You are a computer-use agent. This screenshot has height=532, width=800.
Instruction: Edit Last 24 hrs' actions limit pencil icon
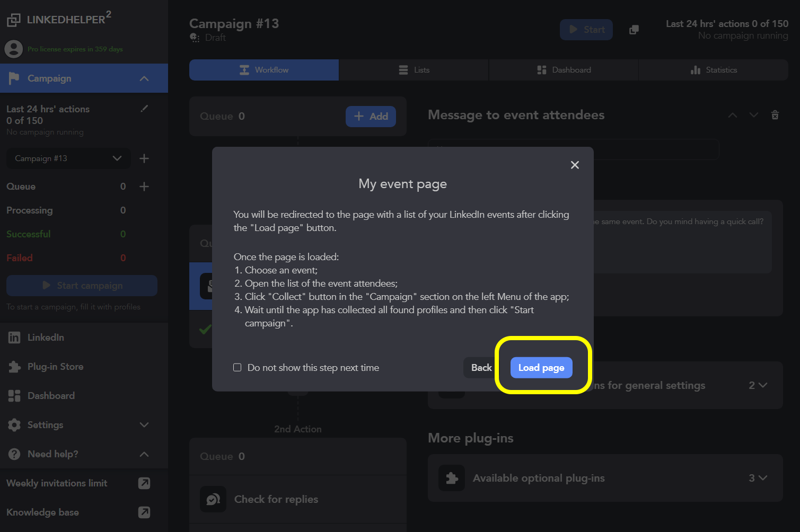(x=144, y=109)
